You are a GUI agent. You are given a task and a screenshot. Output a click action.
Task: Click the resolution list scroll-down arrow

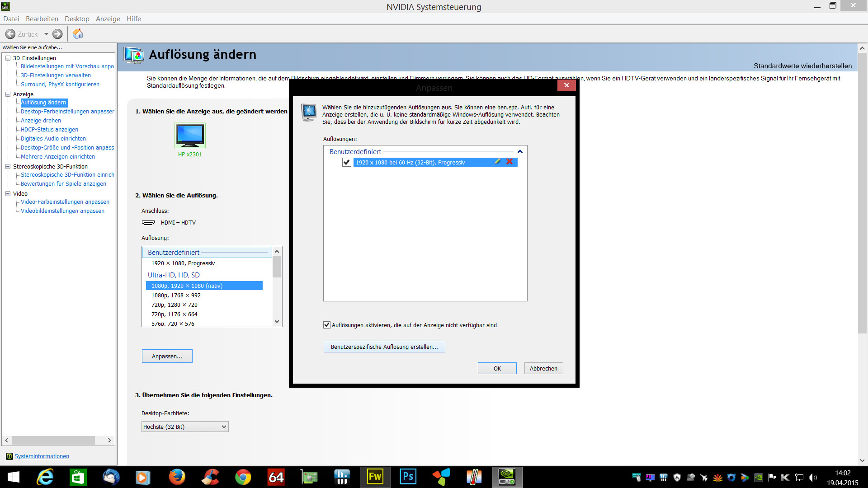tap(277, 321)
